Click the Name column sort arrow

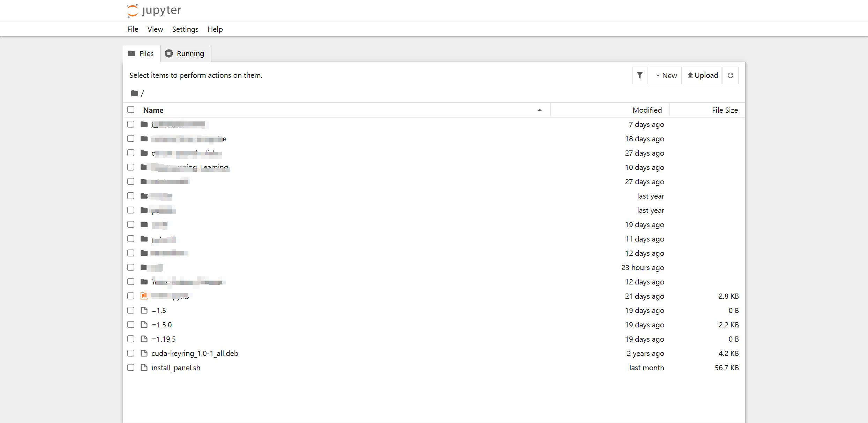coord(539,110)
